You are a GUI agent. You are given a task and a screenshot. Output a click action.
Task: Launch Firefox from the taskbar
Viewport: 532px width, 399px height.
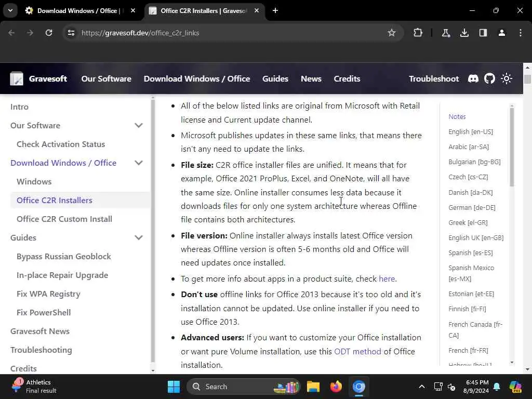336,387
